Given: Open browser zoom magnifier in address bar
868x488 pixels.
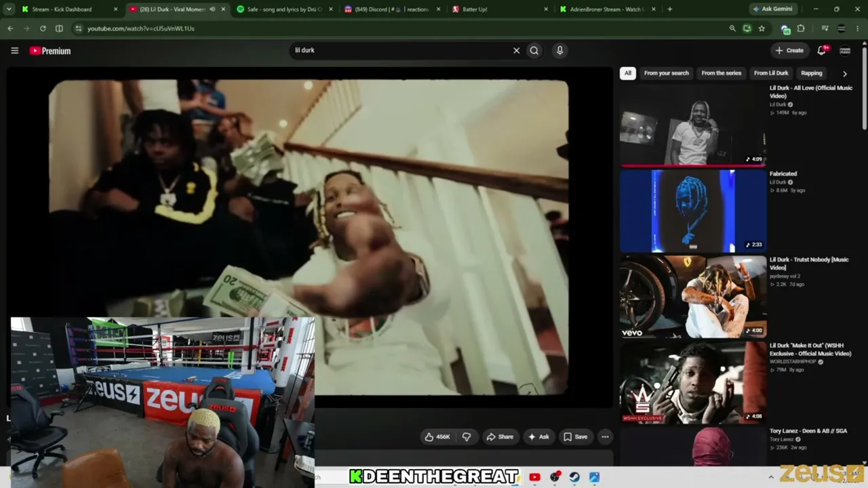Looking at the screenshot, I should [x=732, y=28].
